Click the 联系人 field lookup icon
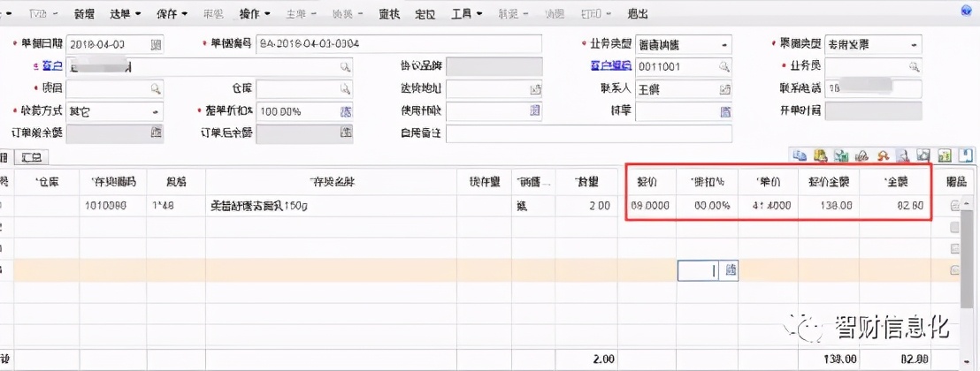 (x=725, y=88)
